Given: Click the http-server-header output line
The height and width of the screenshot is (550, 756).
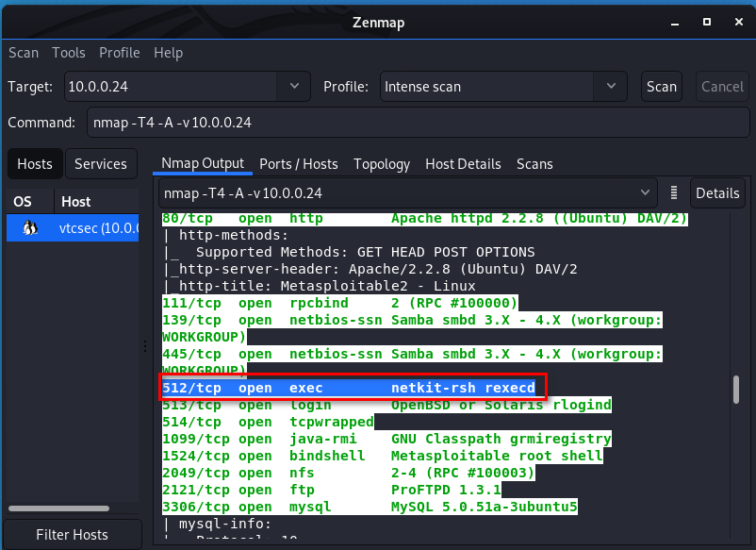Looking at the screenshot, I should [x=370, y=269].
